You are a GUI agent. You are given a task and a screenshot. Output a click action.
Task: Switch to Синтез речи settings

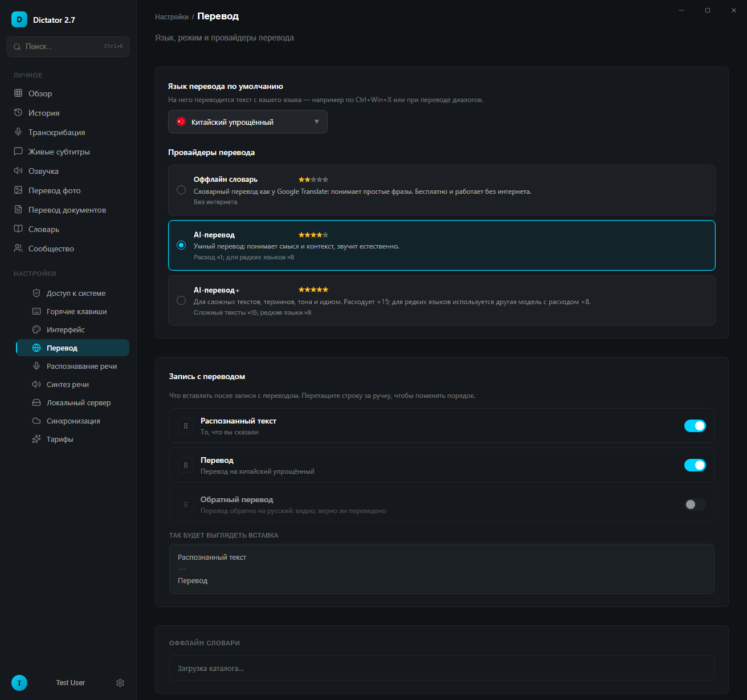(x=72, y=384)
